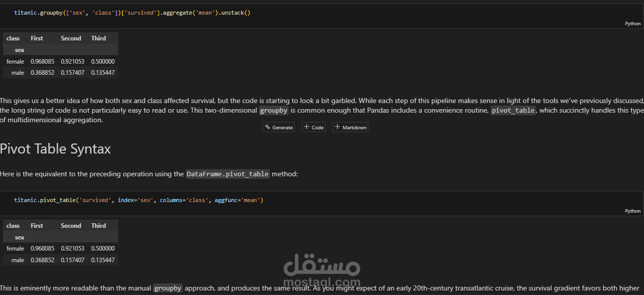Click the Generate button
The width and height of the screenshot is (644, 295).
tap(278, 127)
